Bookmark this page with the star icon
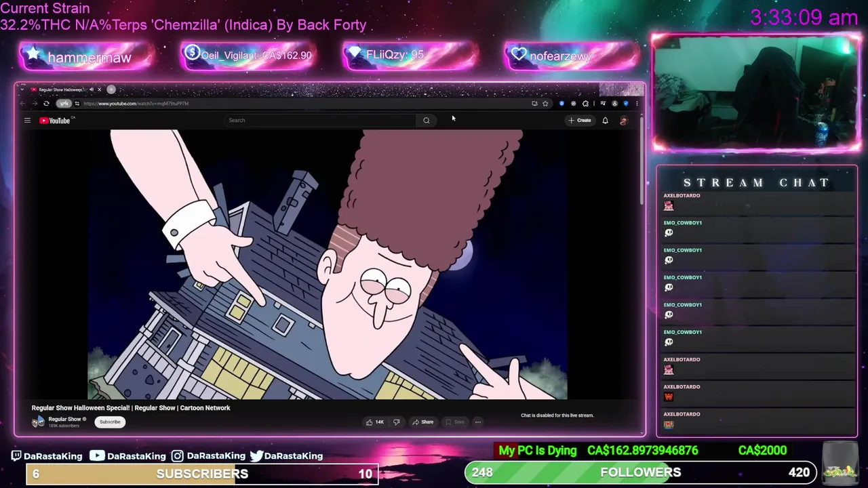Screen dimensions: 868x488 coord(545,104)
